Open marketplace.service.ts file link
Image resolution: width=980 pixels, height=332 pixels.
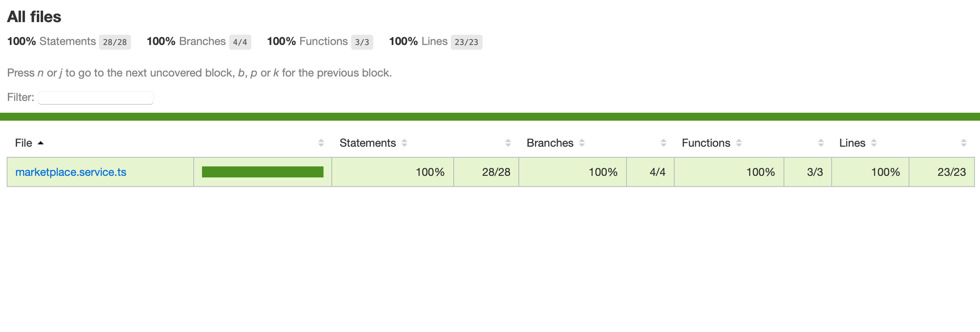pos(71,172)
